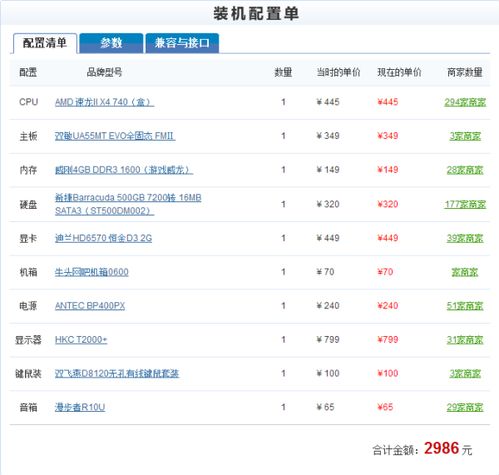Select the red ¥449 current price
499x475 pixels.
[388, 238]
